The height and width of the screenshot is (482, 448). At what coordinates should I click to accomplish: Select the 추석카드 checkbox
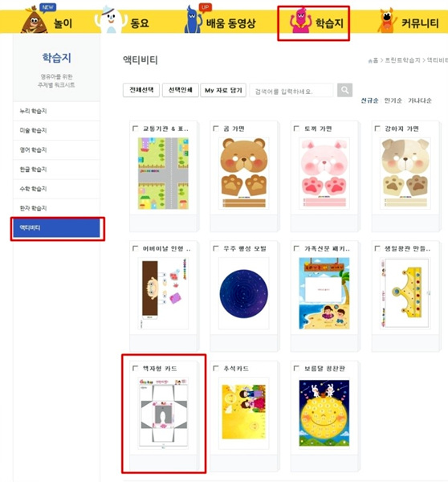(x=216, y=368)
